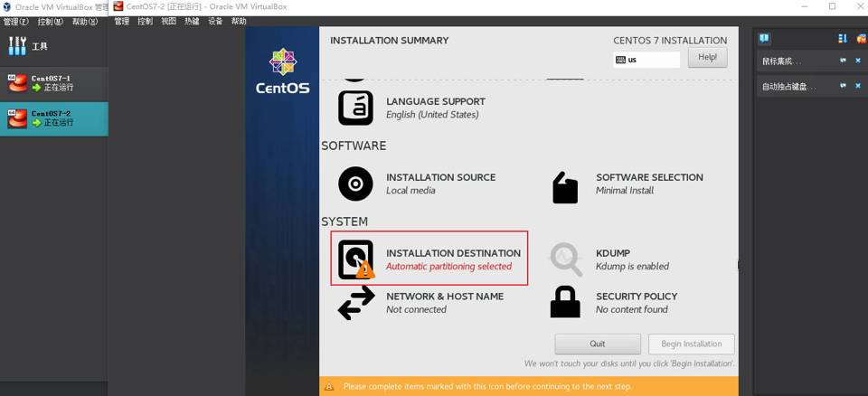Open the 热键 menu in VM window
This screenshot has width=868, height=396.
192,21
